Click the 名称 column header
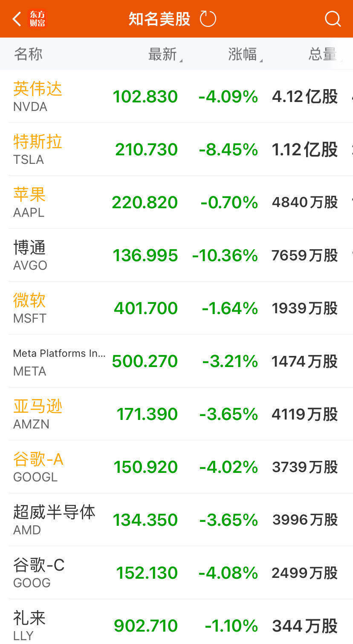This screenshot has width=353, height=644. click(28, 54)
